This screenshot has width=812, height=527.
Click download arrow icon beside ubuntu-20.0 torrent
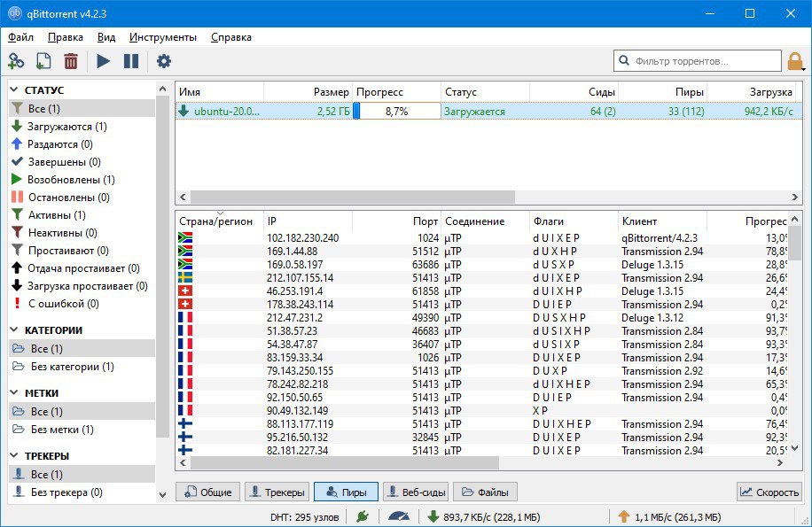tap(183, 111)
